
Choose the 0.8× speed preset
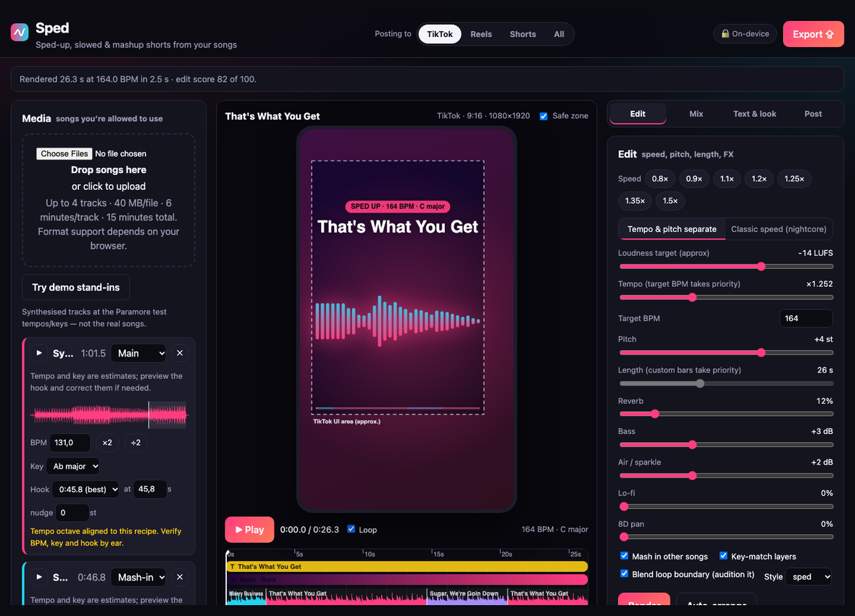tap(660, 179)
